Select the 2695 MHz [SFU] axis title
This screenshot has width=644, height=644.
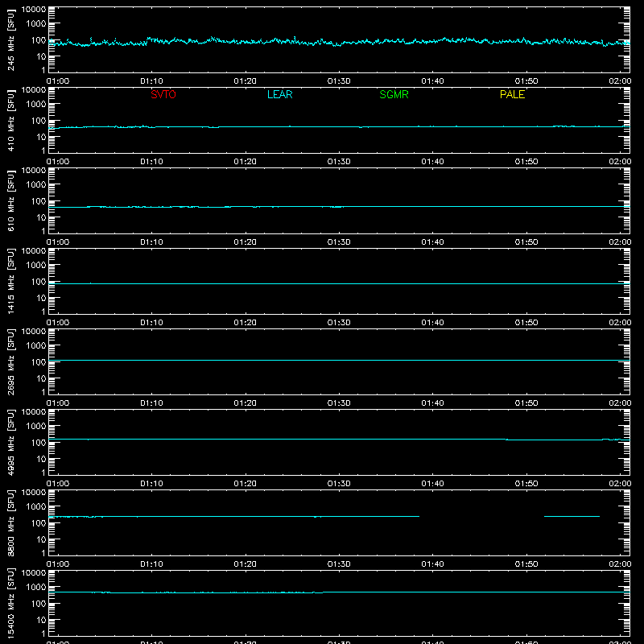pos(11,361)
